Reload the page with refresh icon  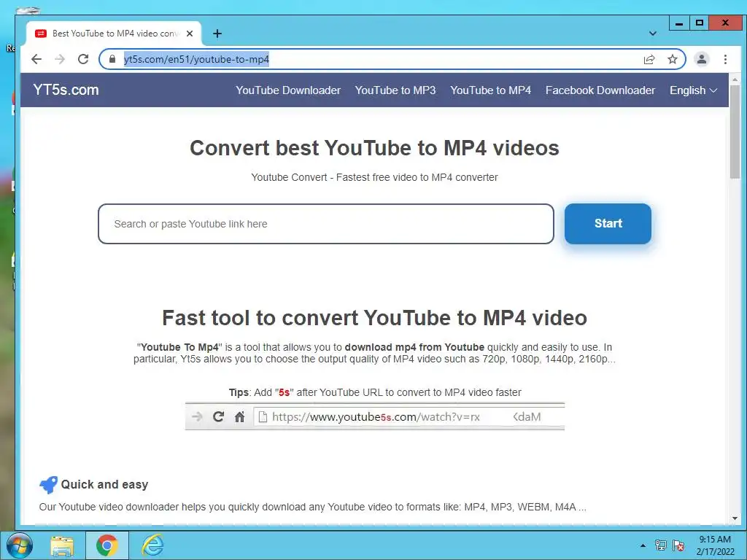[83, 59]
